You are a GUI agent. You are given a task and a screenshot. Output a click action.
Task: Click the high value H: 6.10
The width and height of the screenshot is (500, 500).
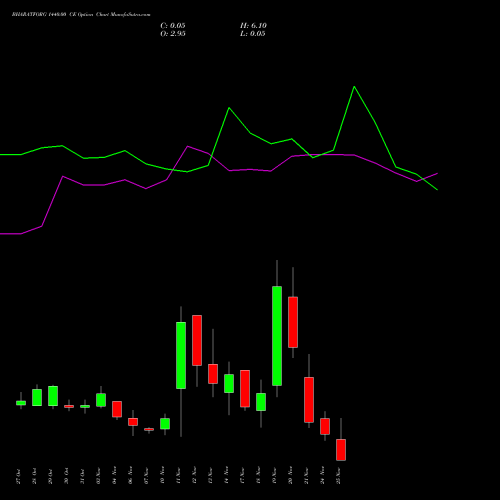(253, 26)
